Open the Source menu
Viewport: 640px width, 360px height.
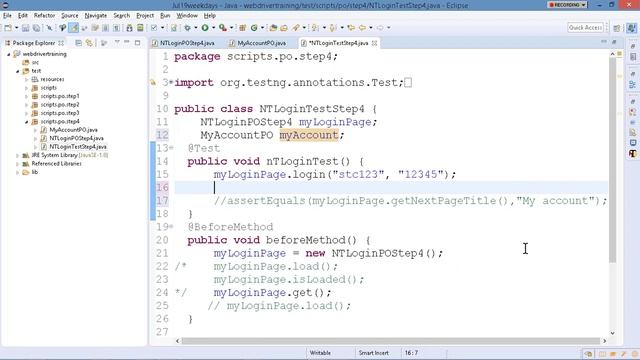point(69,16)
